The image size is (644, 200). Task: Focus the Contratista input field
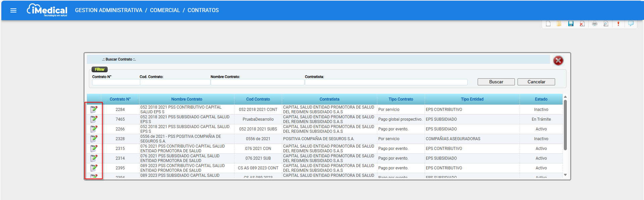click(x=386, y=82)
